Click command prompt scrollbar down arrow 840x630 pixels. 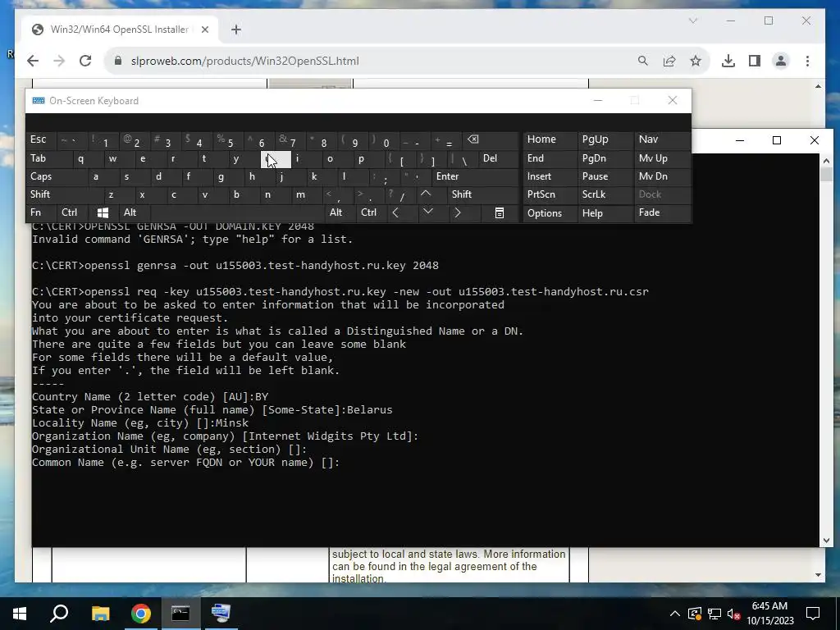825,540
